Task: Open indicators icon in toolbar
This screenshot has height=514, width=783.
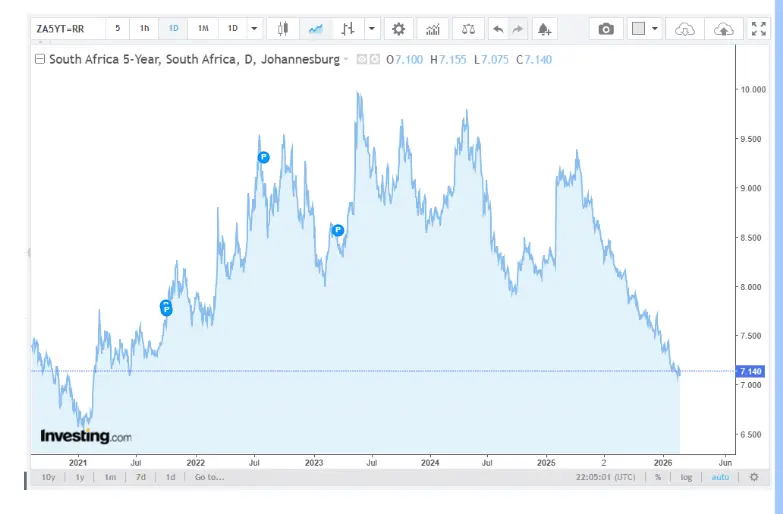Action: (432, 29)
